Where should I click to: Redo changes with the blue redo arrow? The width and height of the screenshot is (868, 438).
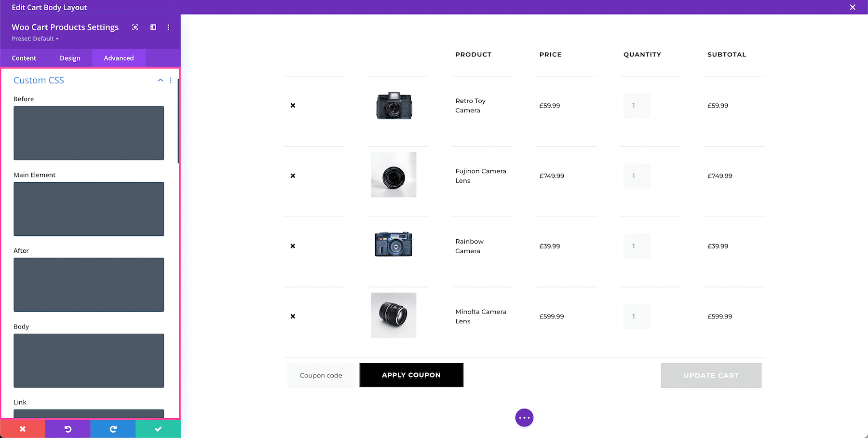click(x=112, y=428)
